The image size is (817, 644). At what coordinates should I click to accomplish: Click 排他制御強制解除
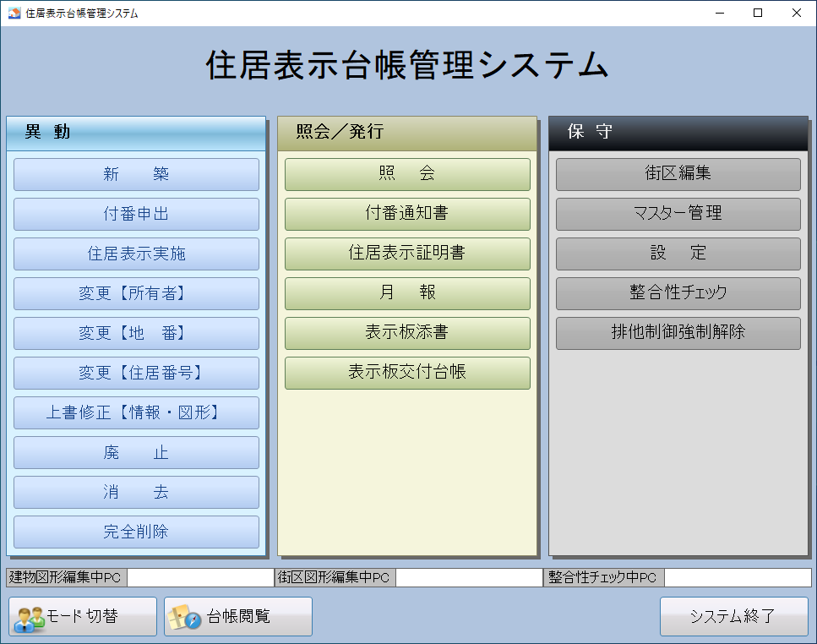coord(678,334)
